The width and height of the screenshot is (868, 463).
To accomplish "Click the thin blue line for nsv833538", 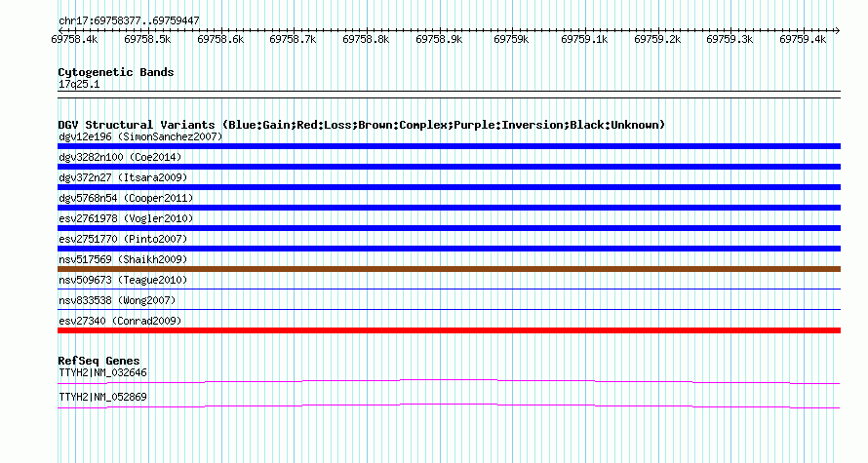I will click(x=449, y=309).
